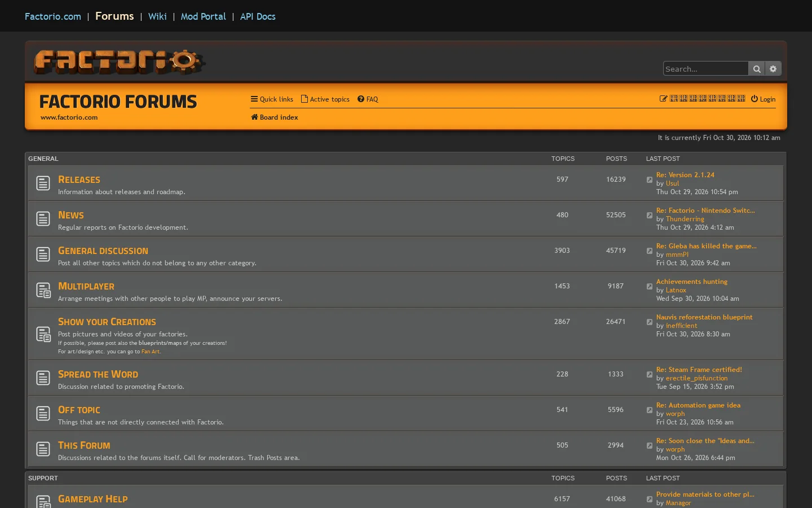Click the Multiplayer forum icon
Viewport: 812px width, 508px height.
click(43, 290)
